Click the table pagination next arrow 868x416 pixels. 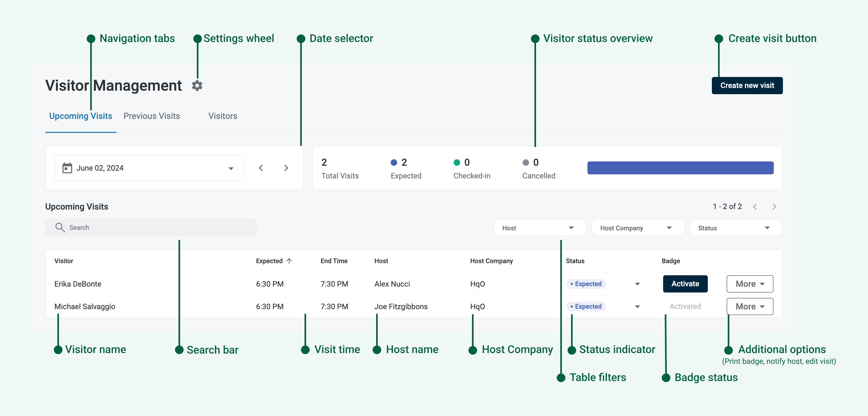click(x=774, y=206)
